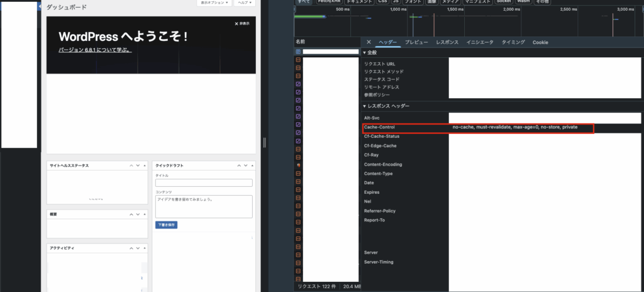
Task: Switch to the Cookie tab
Action: click(540, 42)
